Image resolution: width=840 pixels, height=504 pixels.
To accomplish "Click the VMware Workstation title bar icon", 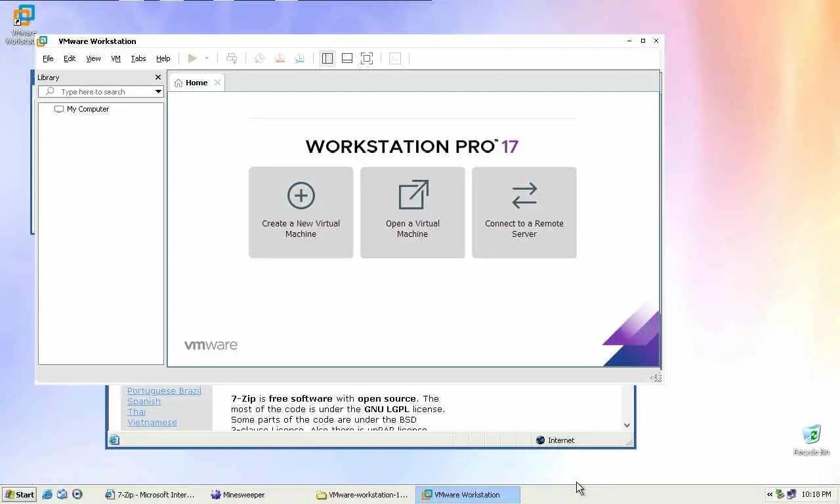I will 43,41.
